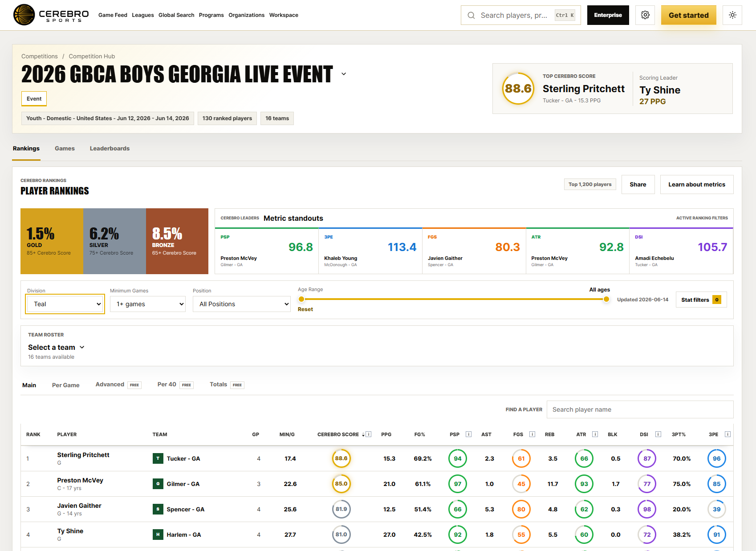This screenshot has width=756, height=551.
Task: Click the Tucker team badge icon
Action: [x=158, y=458]
